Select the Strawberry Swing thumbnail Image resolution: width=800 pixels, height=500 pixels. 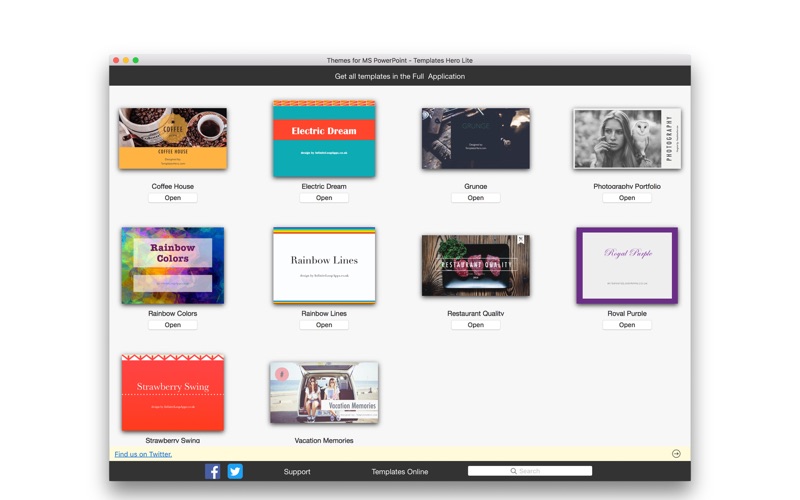tap(172, 392)
